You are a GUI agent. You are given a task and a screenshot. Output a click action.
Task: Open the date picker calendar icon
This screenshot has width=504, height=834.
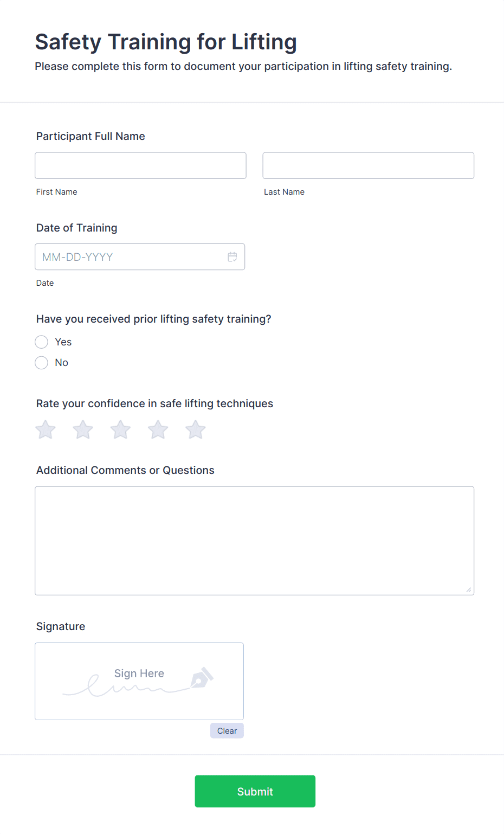point(232,256)
